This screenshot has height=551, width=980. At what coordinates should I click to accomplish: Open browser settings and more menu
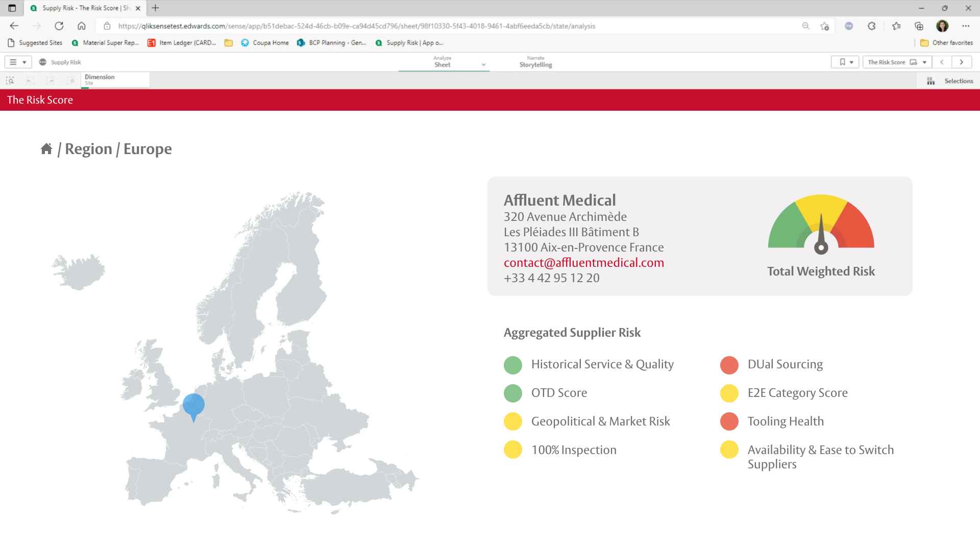point(966,26)
